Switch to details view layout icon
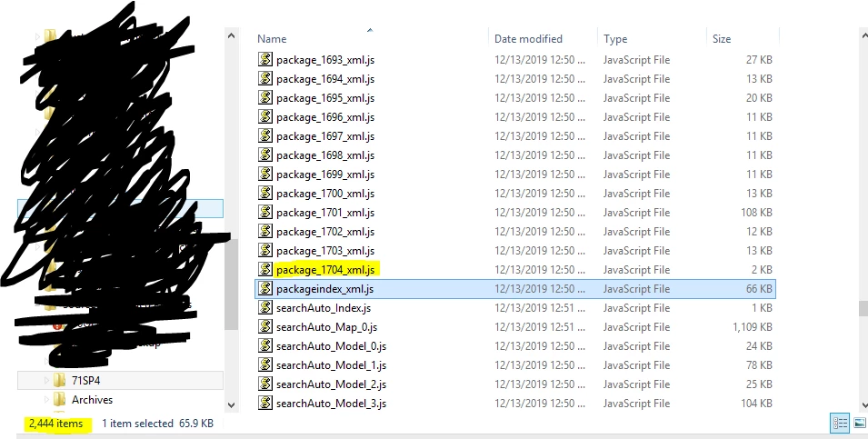 click(x=840, y=424)
